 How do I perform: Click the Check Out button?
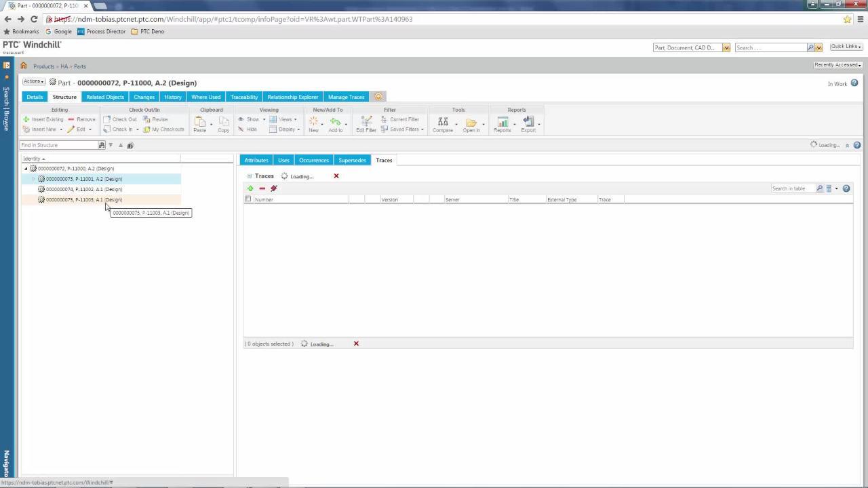120,119
